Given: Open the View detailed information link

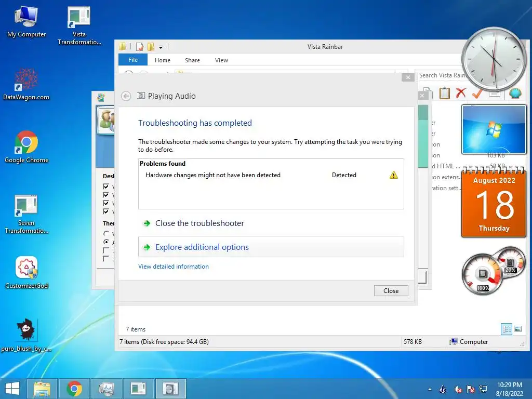Looking at the screenshot, I should (x=174, y=267).
